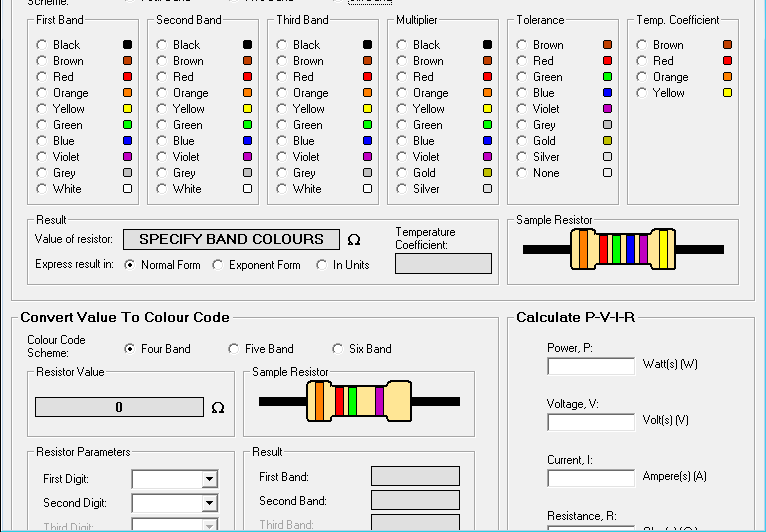The image size is (766, 532).
Task: Click the Current, I input field
Action: click(591, 478)
